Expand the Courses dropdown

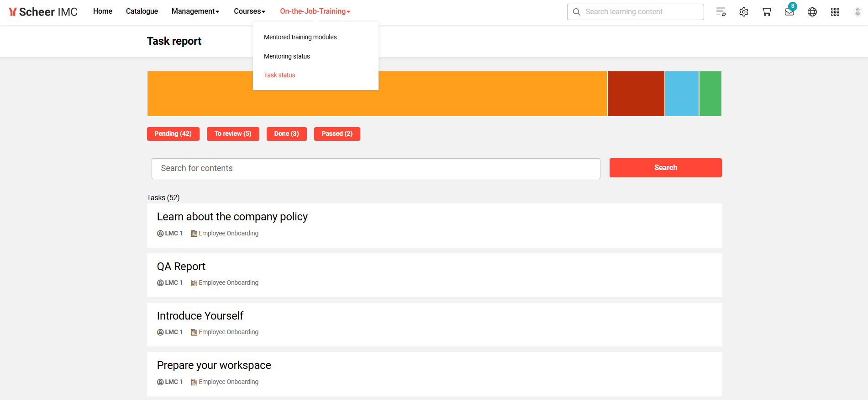point(249,11)
